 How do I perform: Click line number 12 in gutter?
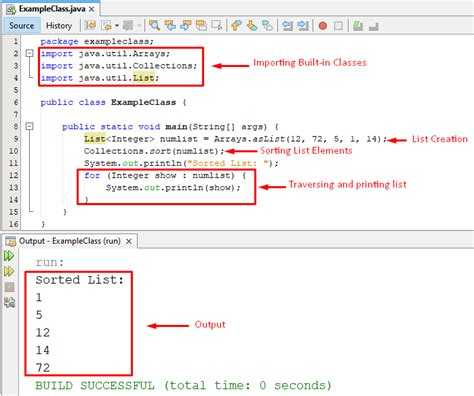pos(13,175)
